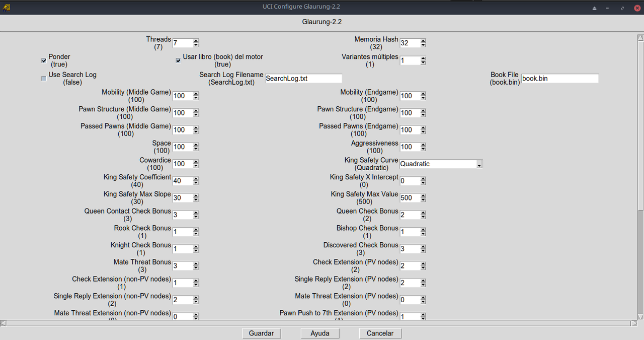Increase Variantes múltiples with up arrow
Viewport: 644px width, 340px height.
(423, 58)
